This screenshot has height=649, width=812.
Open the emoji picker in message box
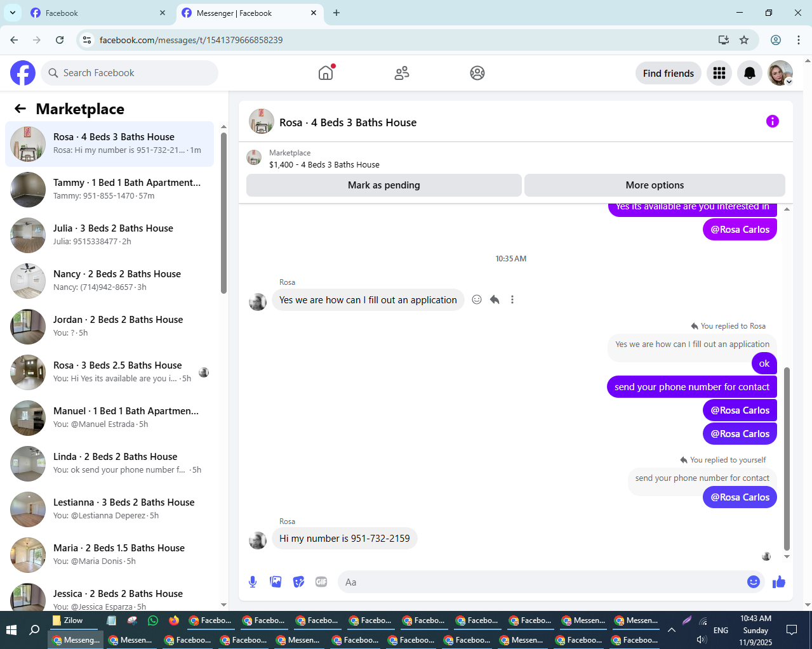pos(754,582)
